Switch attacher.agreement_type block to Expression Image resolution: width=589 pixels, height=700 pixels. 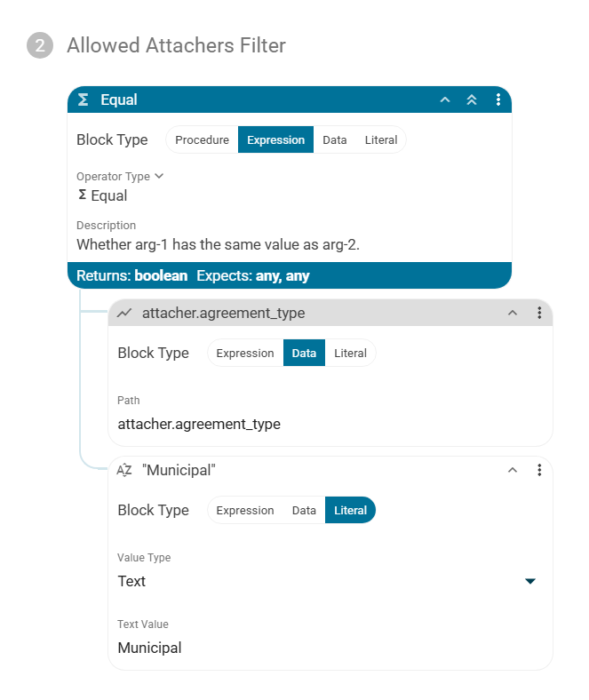pyautogui.click(x=245, y=353)
